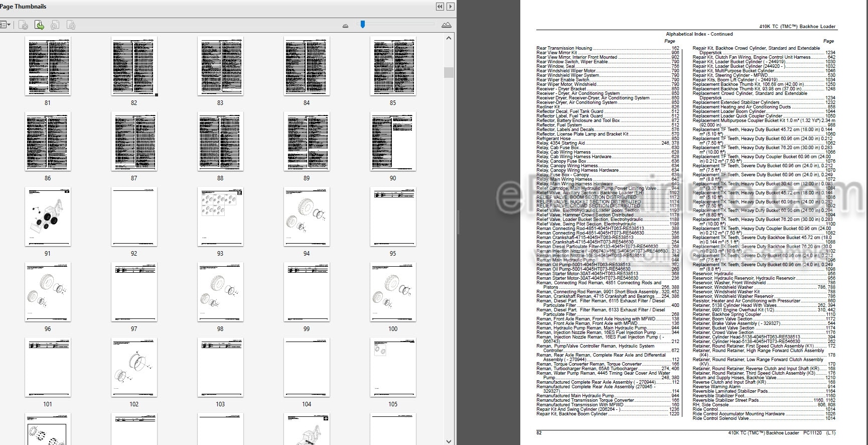
Task: Select page 103 thumbnail
Action: tap(220, 368)
